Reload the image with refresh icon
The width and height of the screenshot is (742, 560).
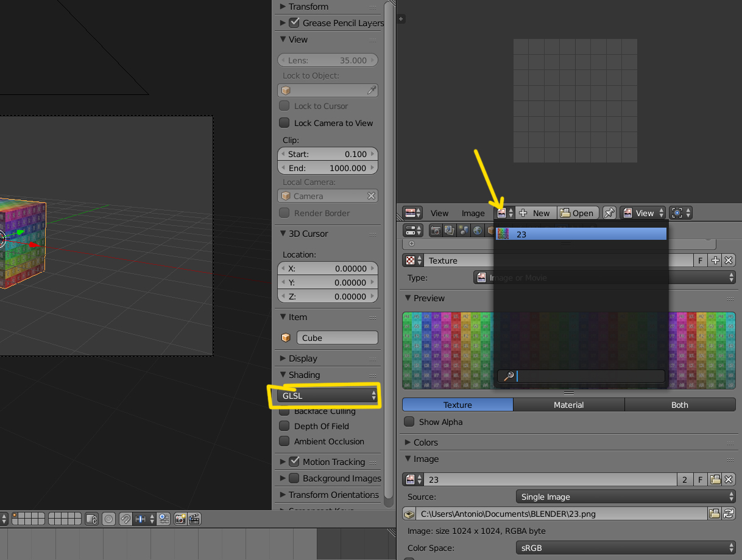728,514
